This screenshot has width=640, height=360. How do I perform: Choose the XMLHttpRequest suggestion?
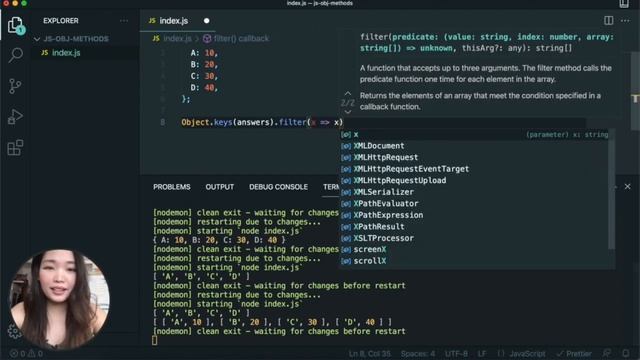(x=474, y=157)
